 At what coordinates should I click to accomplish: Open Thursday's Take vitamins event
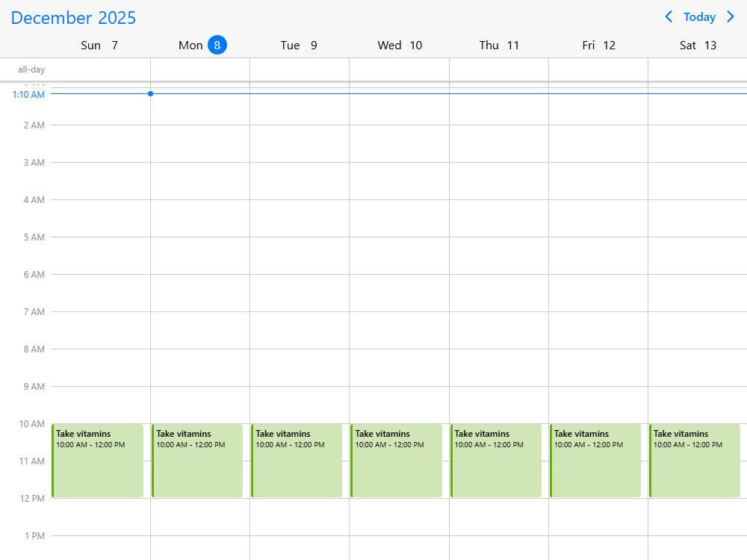click(496, 461)
